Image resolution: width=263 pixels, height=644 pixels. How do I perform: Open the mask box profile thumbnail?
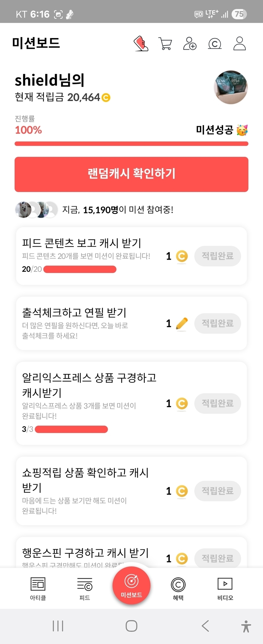coord(231,87)
